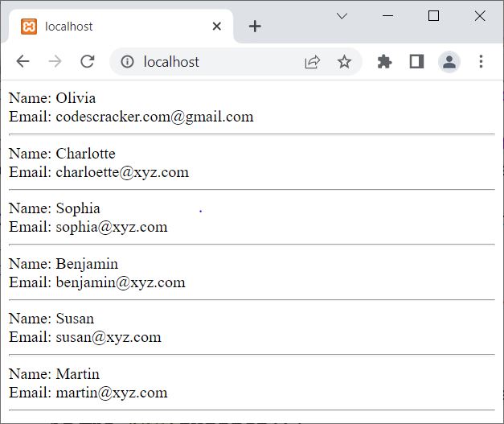Image resolution: width=504 pixels, height=424 pixels.
Task: Bookmark this tab with the star
Action: [x=344, y=61]
